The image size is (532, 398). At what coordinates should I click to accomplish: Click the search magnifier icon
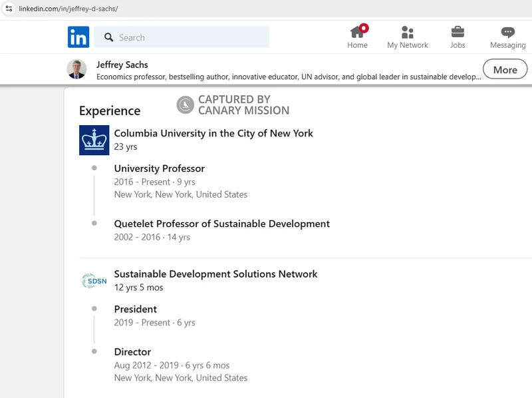[108, 37]
